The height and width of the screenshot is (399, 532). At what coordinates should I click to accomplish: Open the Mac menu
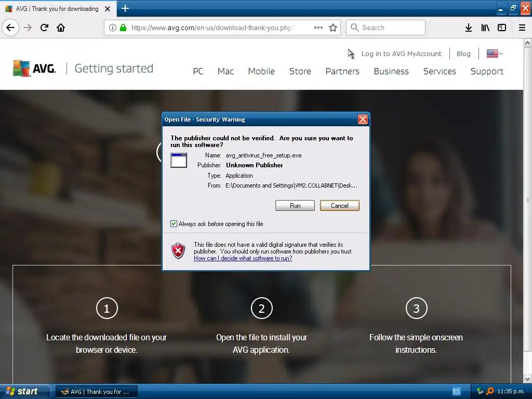pyautogui.click(x=225, y=71)
